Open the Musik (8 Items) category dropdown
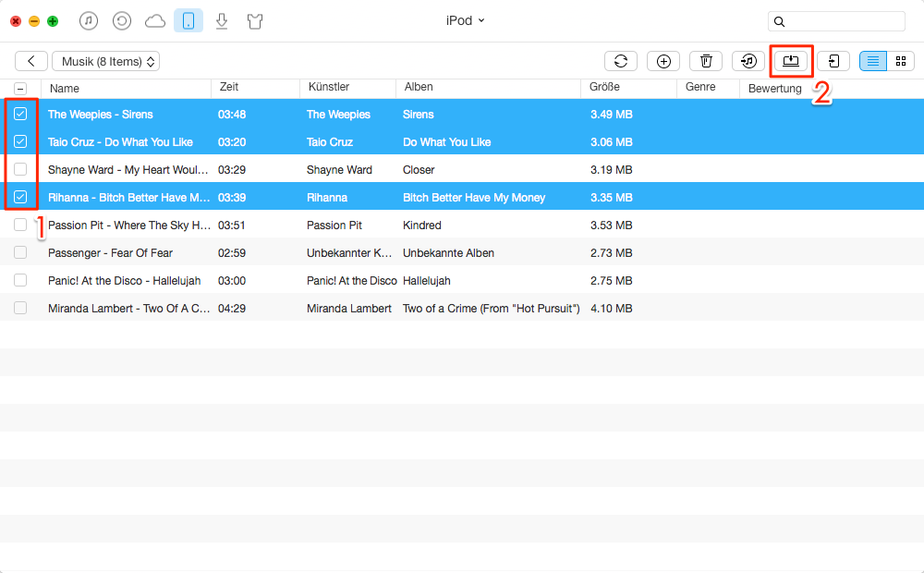924x573 pixels. pos(106,61)
